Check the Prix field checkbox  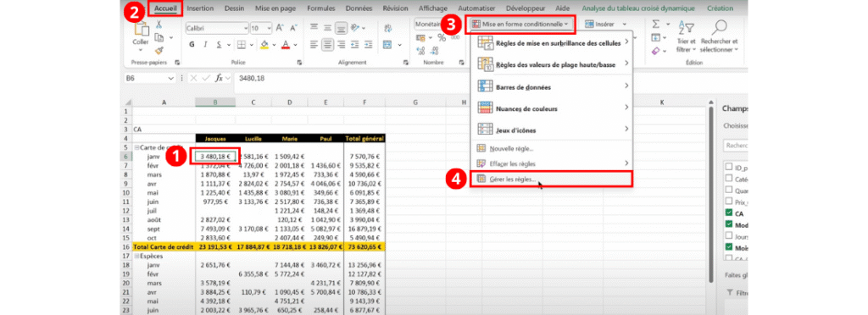pos(728,202)
